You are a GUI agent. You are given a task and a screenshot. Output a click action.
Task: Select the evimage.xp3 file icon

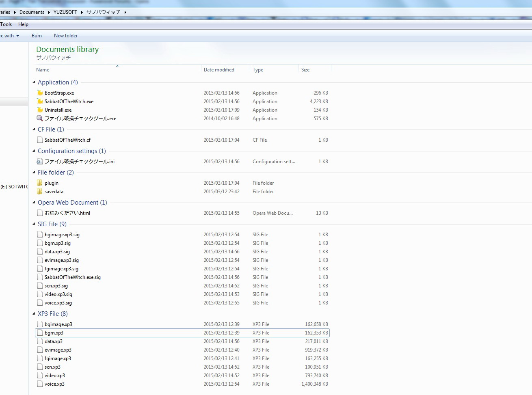(40, 350)
